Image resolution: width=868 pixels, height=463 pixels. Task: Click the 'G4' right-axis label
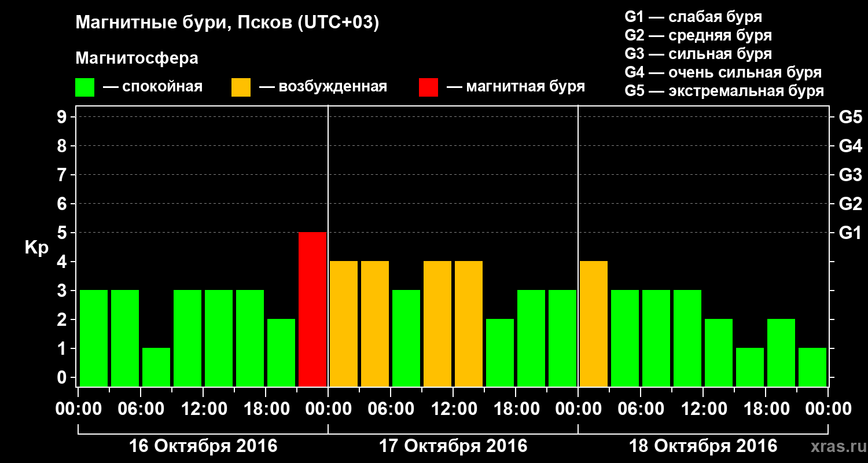[850, 146]
